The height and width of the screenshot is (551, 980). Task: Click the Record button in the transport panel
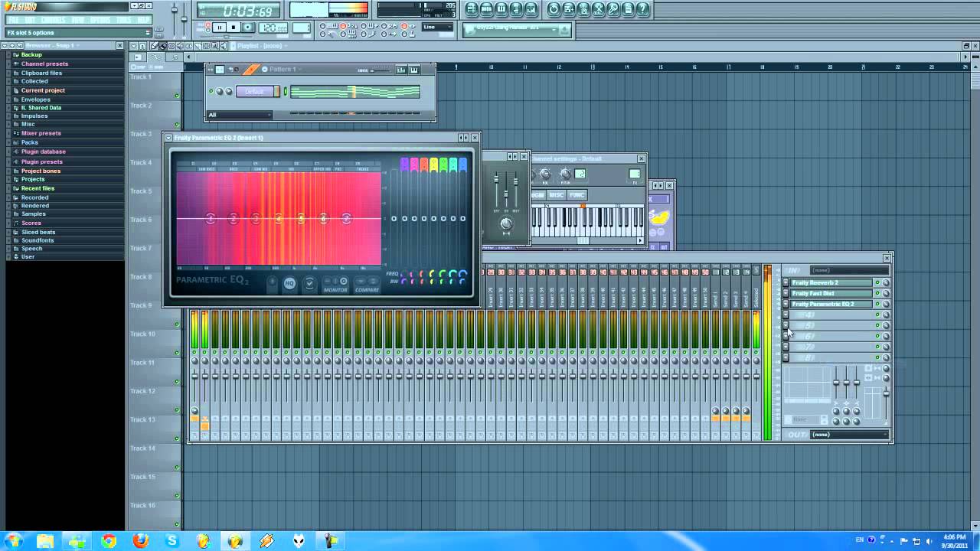[x=247, y=28]
